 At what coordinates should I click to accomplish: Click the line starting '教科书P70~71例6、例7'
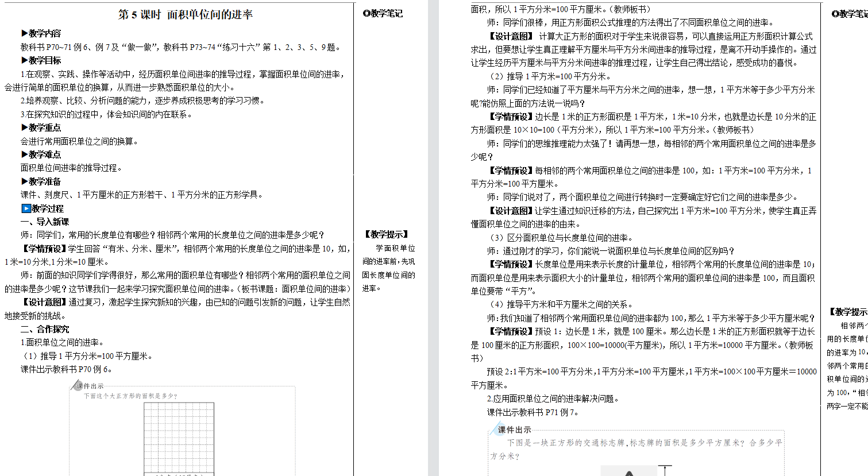pyautogui.click(x=182, y=47)
